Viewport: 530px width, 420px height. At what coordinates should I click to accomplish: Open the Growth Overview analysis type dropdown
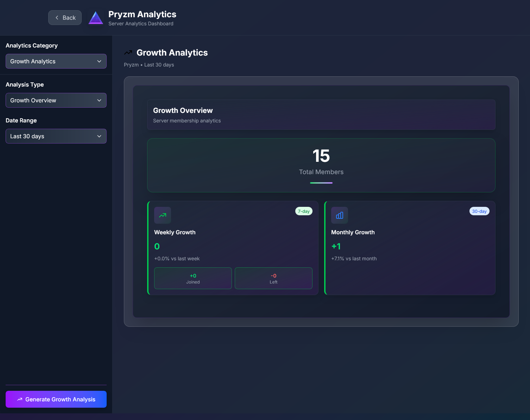click(x=56, y=100)
